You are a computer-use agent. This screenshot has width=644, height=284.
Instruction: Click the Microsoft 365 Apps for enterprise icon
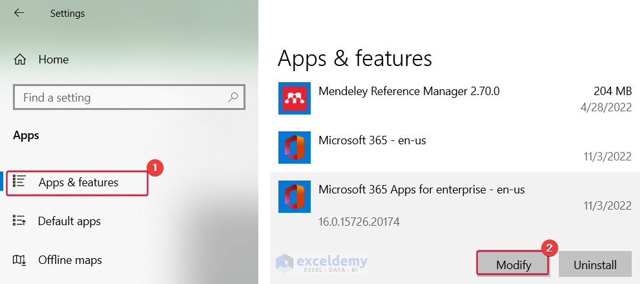pyautogui.click(x=295, y=197)
